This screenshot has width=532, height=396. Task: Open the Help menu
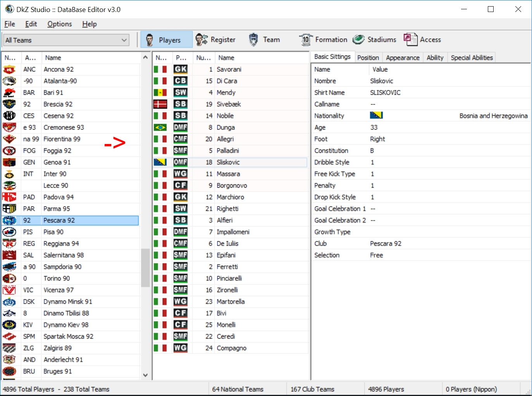(90, 24)
